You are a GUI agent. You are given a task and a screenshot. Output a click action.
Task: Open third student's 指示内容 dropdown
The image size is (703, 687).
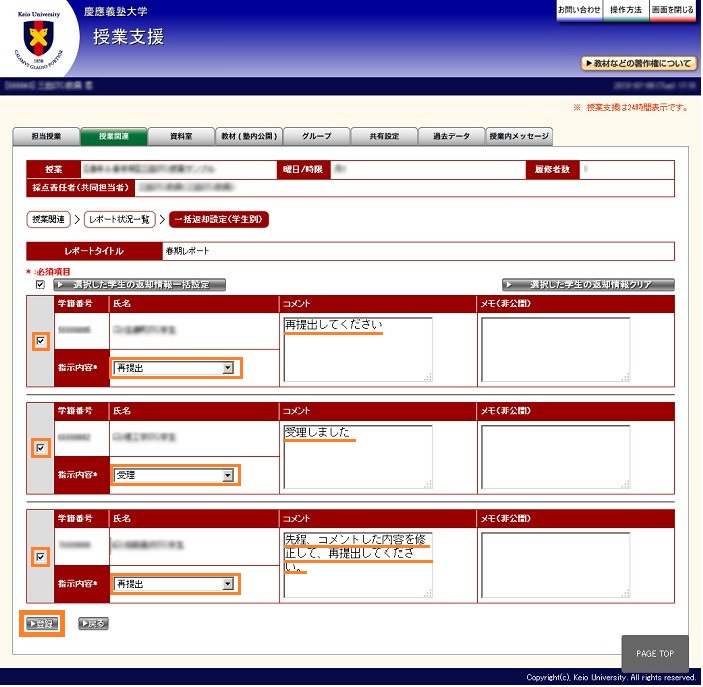point(176,583)
